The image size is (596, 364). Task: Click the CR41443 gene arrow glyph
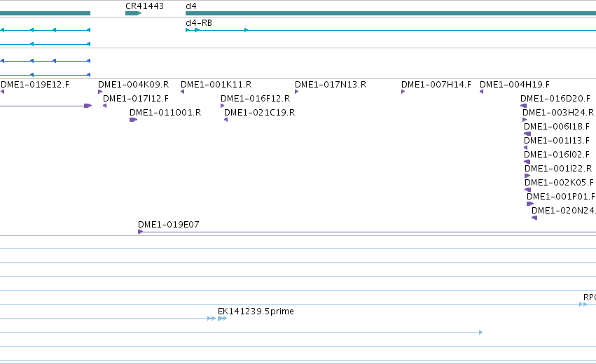133,13
